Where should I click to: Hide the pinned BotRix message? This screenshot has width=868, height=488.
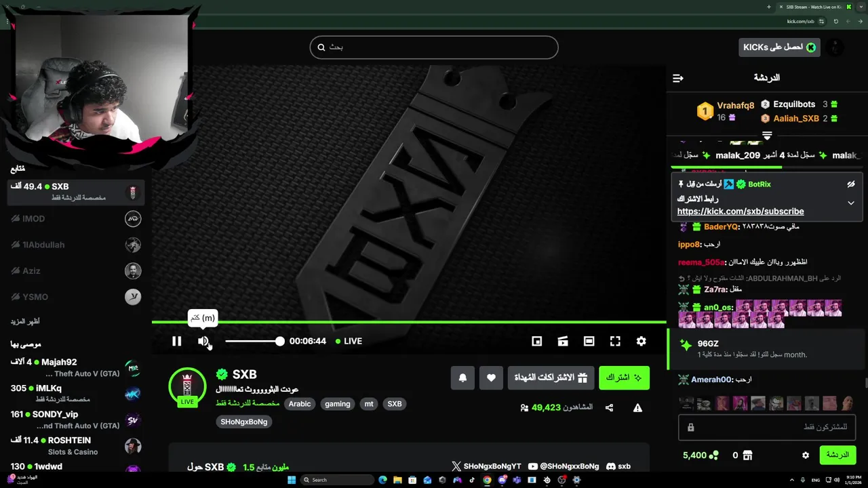(851, 184)
